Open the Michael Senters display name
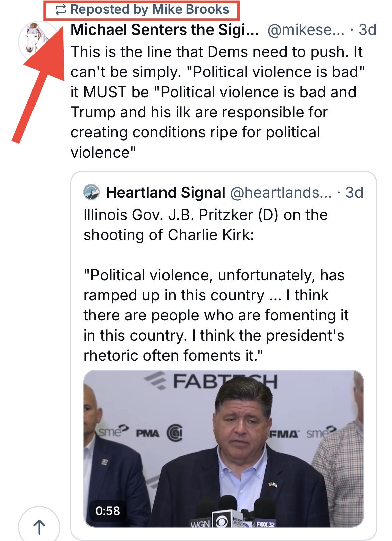 [165, 30]
